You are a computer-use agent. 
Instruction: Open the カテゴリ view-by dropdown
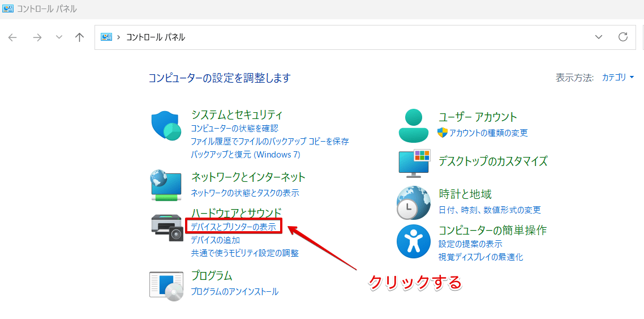click(618, 77)
